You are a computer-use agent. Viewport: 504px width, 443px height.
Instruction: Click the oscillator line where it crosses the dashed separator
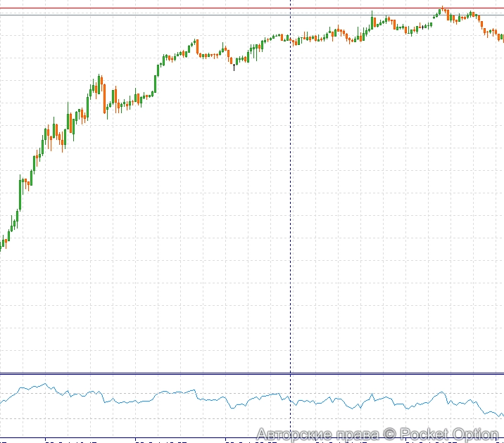[291, 400]
